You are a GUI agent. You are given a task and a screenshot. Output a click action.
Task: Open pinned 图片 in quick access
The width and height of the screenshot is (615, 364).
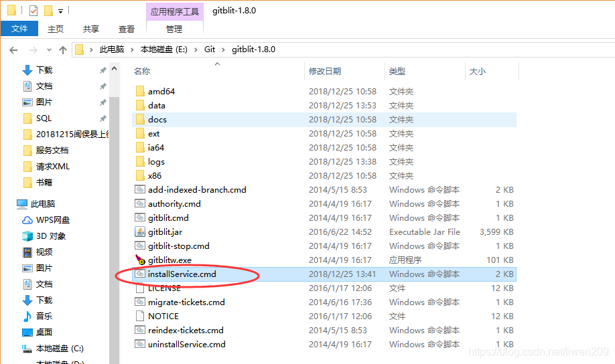pyautogui.click(x=44, y=102)
